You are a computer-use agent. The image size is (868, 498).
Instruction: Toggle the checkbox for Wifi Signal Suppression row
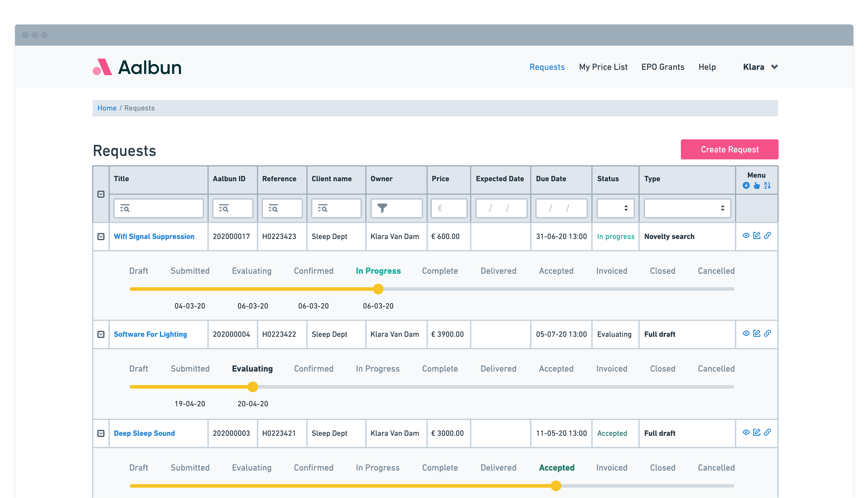point(101,236)
